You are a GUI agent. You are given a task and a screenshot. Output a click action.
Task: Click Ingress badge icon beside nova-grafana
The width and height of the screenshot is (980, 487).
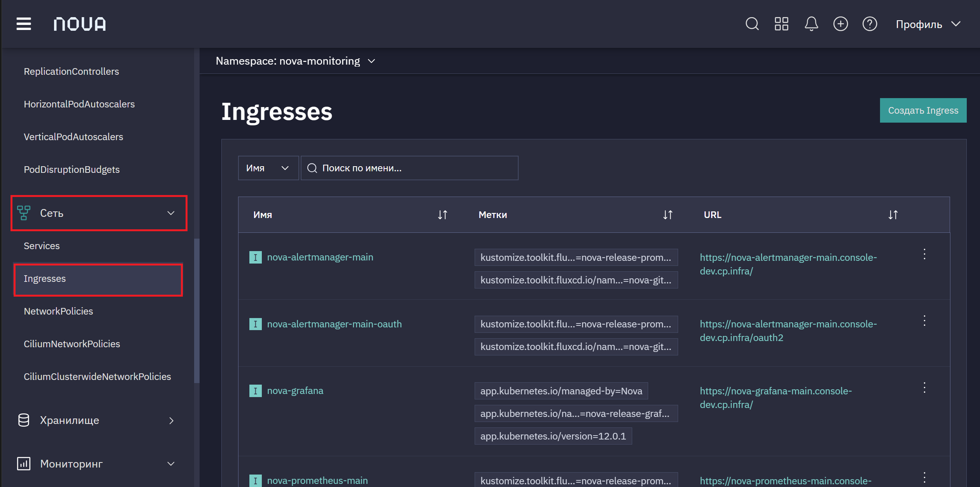[255, 391]
